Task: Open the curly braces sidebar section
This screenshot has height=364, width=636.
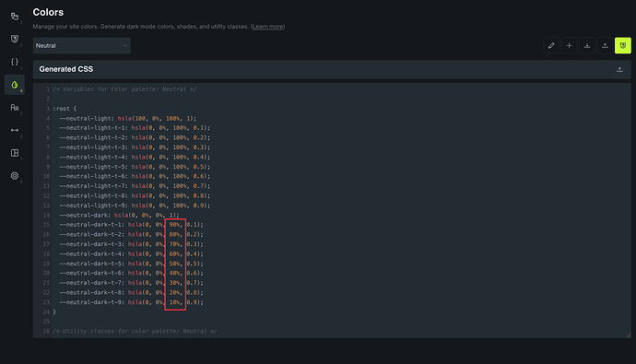Action: (15, 62)
